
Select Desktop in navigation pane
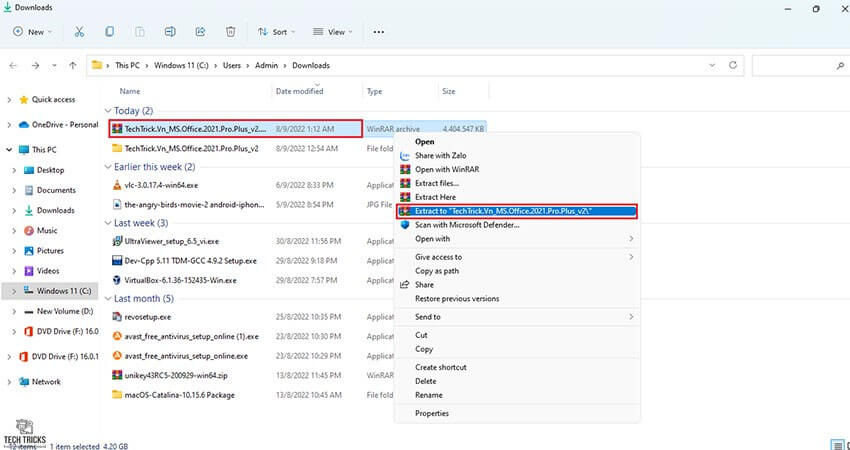coord(50,170)
